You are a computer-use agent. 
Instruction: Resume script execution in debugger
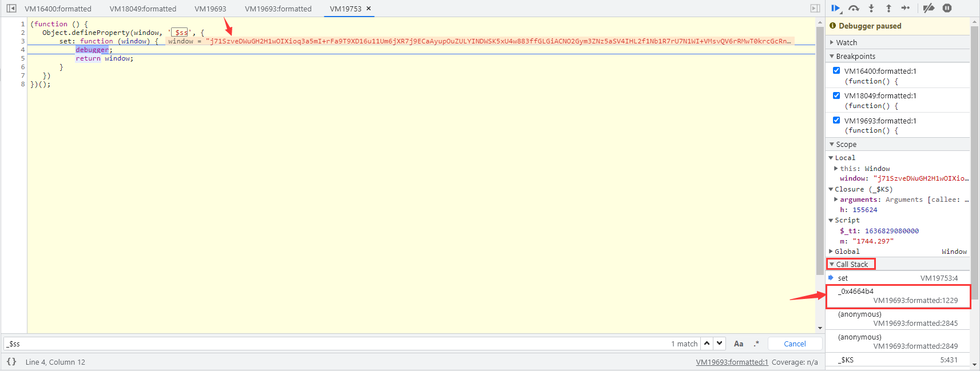pyautogui.click(x=835, y=8)
